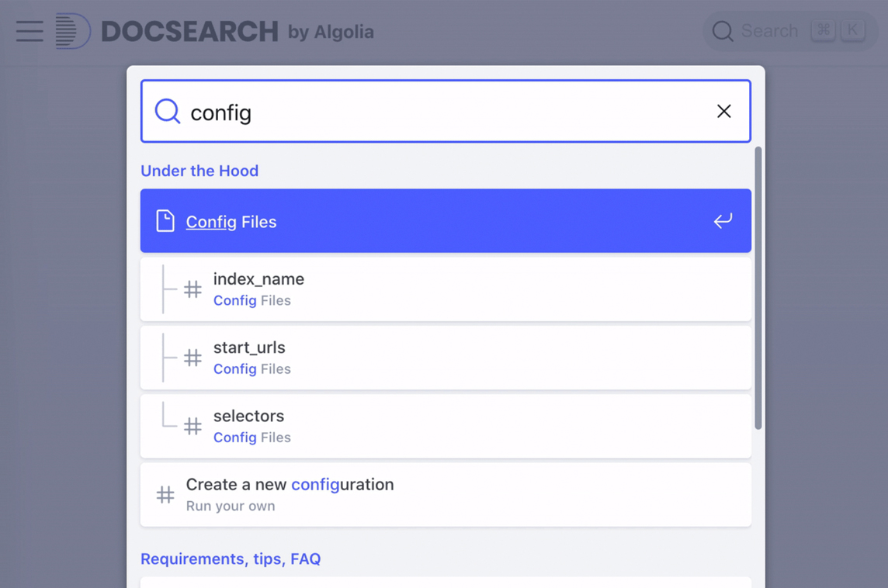888x588 pixels.
Task: Focus the search input containing config
Action: point(446,111)
